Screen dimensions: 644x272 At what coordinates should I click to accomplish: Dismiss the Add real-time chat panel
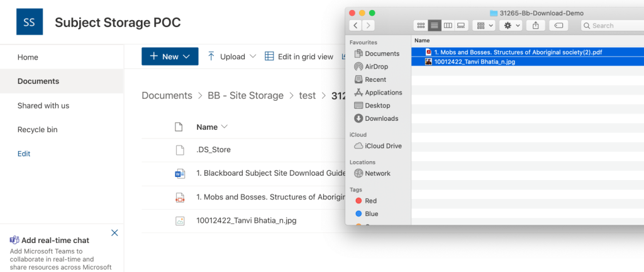tap(114, 233)
